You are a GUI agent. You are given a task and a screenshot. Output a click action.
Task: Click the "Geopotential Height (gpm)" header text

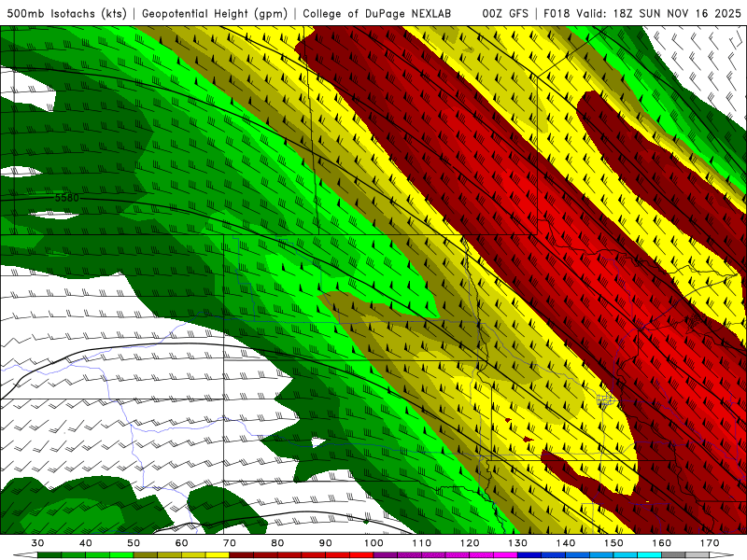[215, 13]
